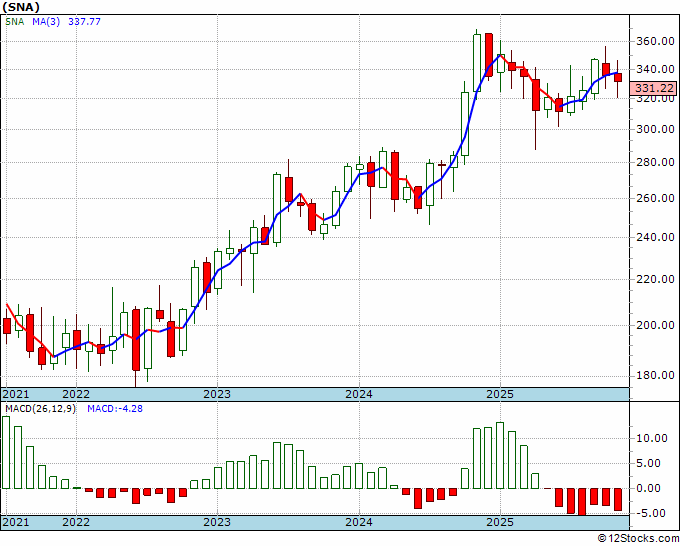Select 2021 on the price chart timeline
The image size is (680, 546).
16,394
